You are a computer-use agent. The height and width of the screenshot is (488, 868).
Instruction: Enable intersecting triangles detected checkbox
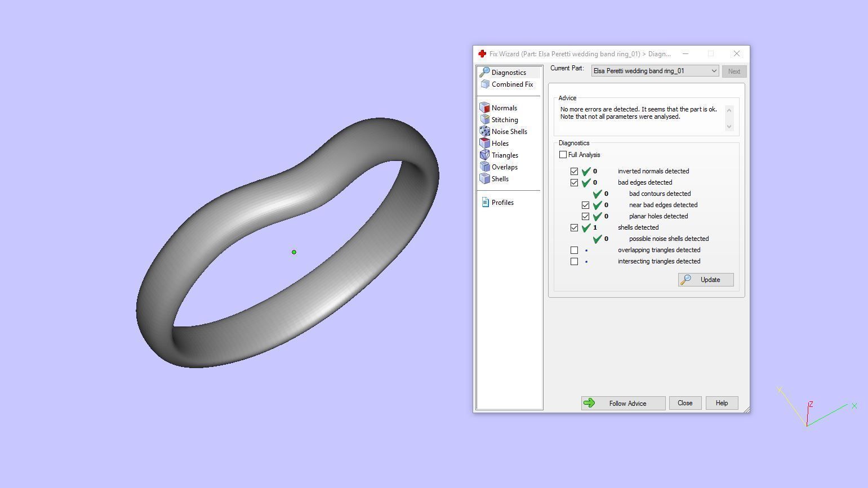(574, 261)
